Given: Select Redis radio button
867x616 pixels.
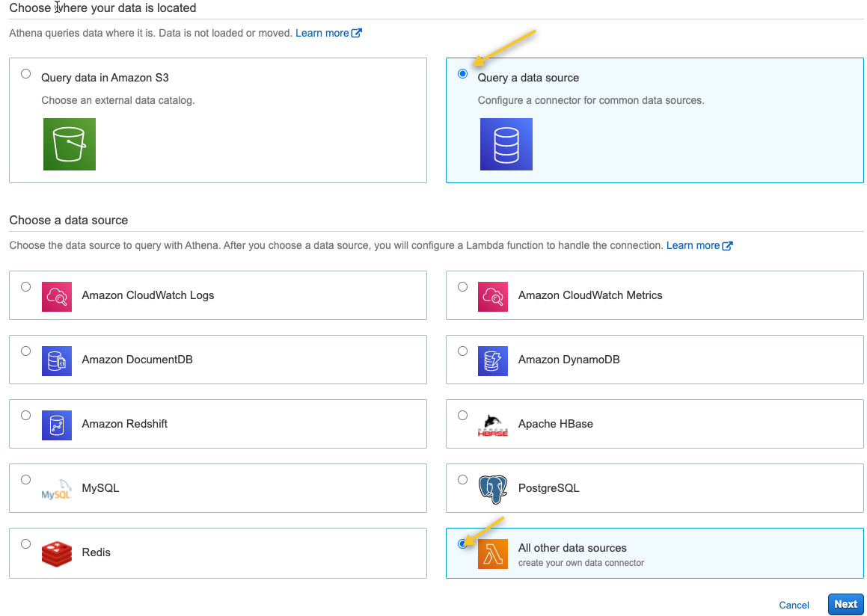Looking at the screenshot, I should pyautogui.click(x=25, y=543).
